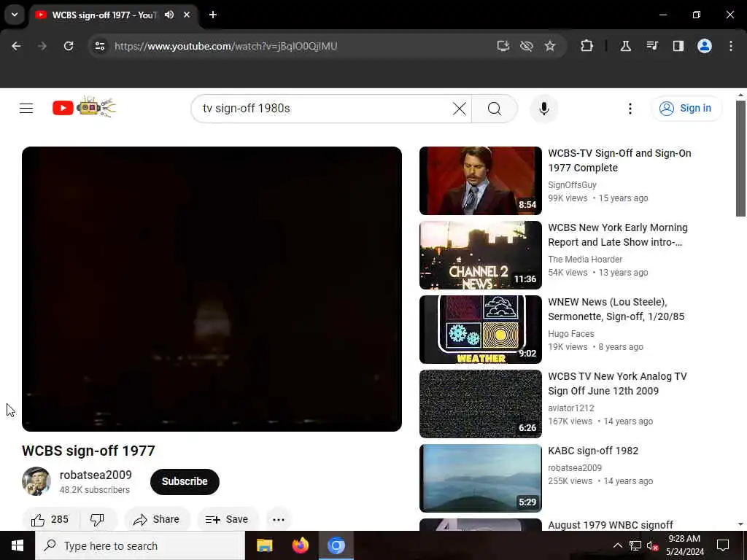The width and height of the screenshot is (747, 560).
Task: Mute tab via speaker icon
Action: (x=169, y=15)
